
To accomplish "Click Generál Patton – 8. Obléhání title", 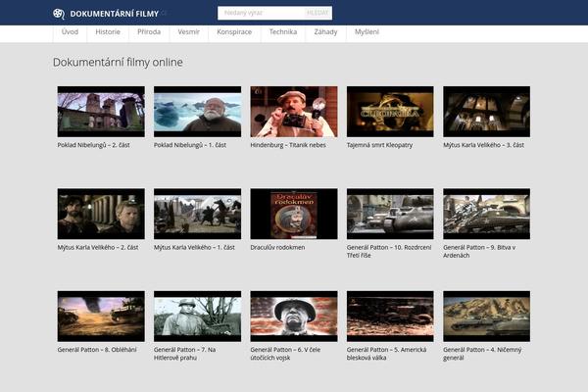I will click(97, 350).
